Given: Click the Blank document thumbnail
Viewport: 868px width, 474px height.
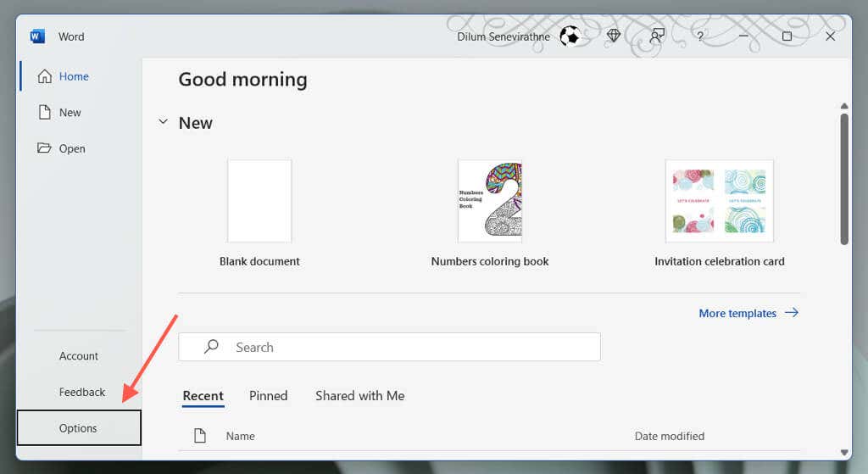Looking at the screenshot, I should click(x=259, y=201).
